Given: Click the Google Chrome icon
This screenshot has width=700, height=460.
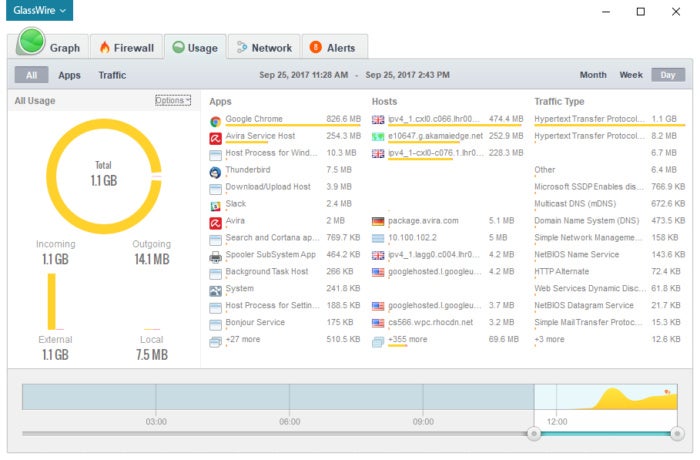Looking at the screenshot, I should coord(216,121).
